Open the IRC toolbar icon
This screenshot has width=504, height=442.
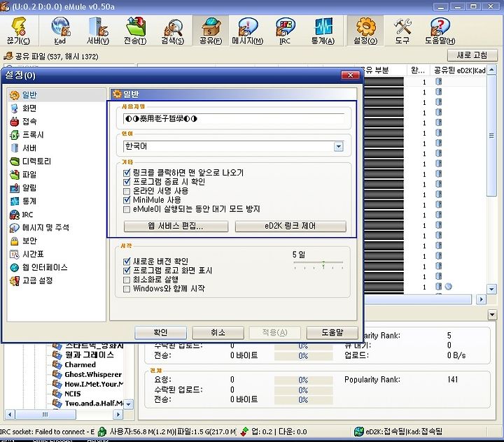[x=285, y=31]
